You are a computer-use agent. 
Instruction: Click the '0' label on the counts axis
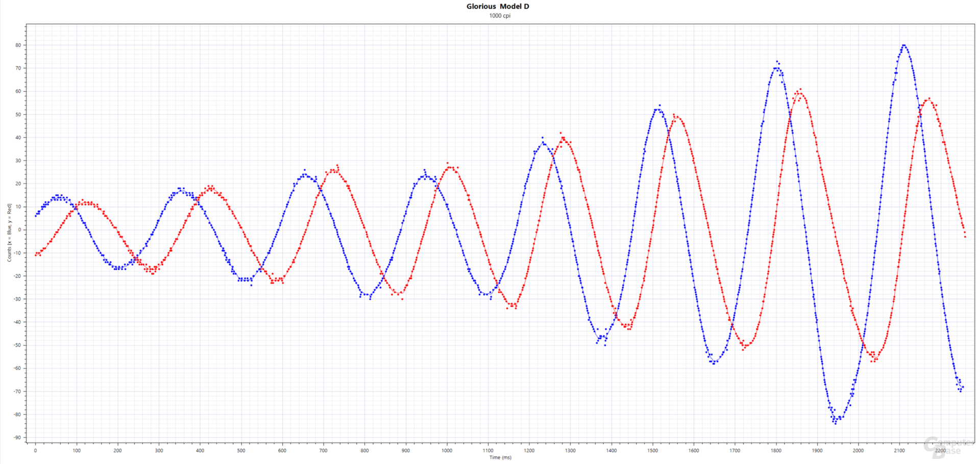coord(20,230)
